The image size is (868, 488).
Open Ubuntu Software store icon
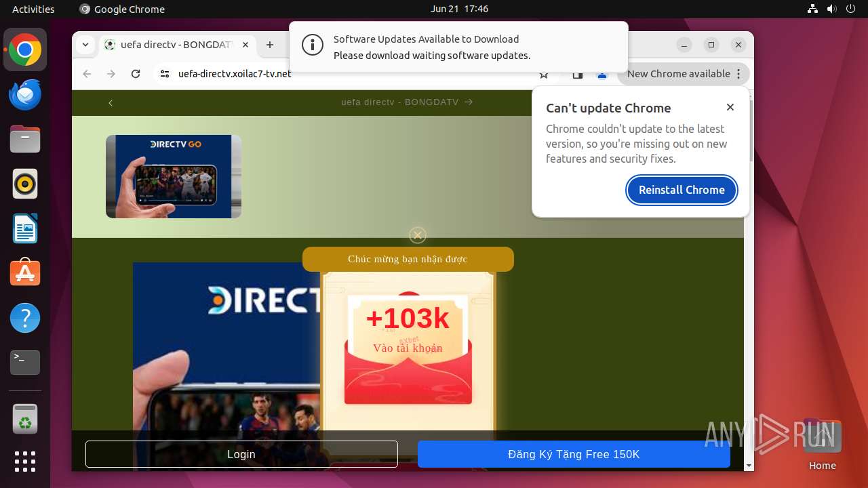(x=25, y=273)
